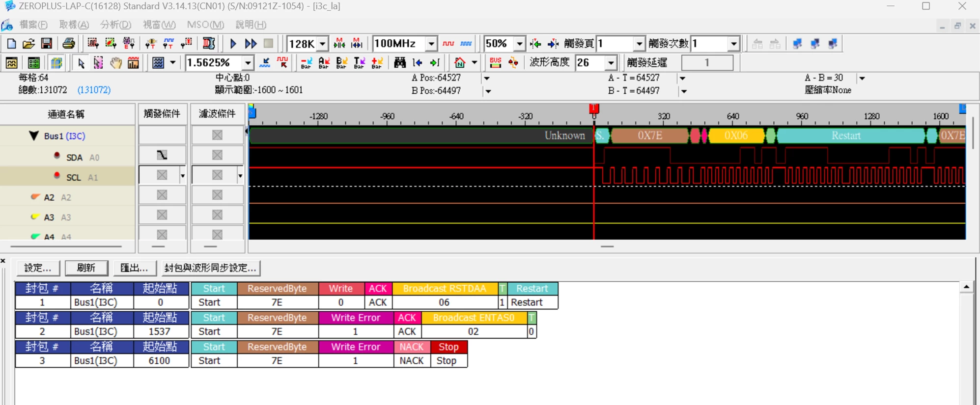The image size is (980, 405).
Task: Click the 封包與波形同步設定... button
Action: tap(210, 268)
